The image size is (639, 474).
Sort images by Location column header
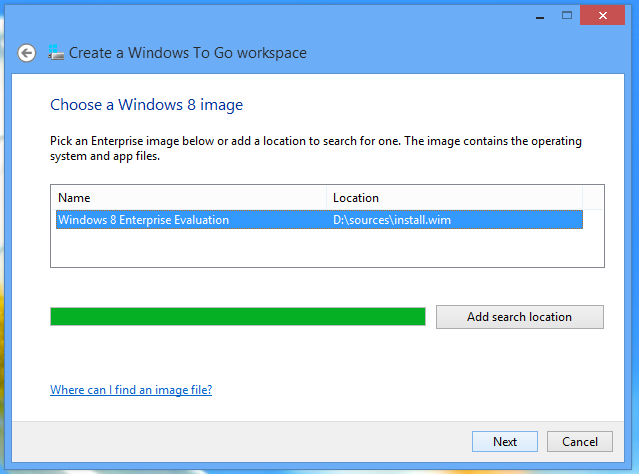tap(454, 198)
